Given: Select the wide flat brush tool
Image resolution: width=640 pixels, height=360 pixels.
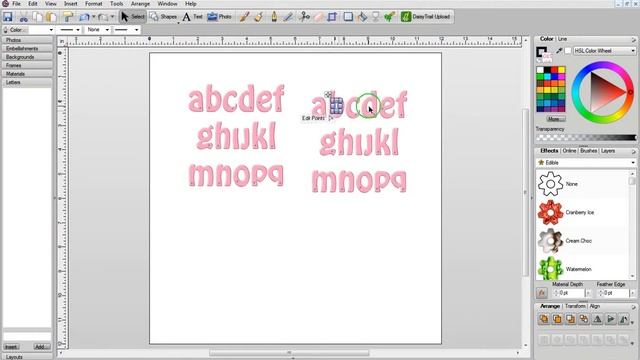Looking at the screenshot, I should pyautogui.click(x=259, y=17).
